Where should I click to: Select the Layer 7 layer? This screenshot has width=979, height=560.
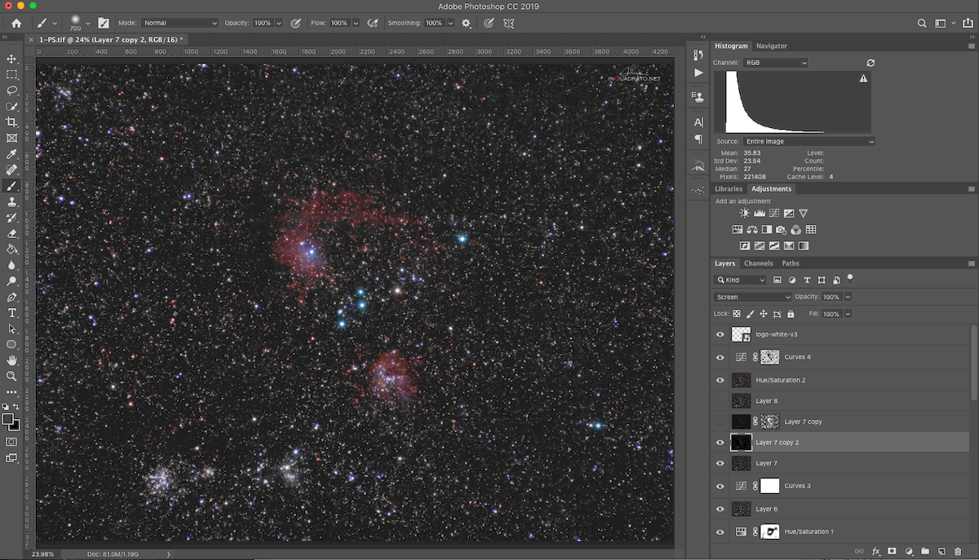coord(766,464)
